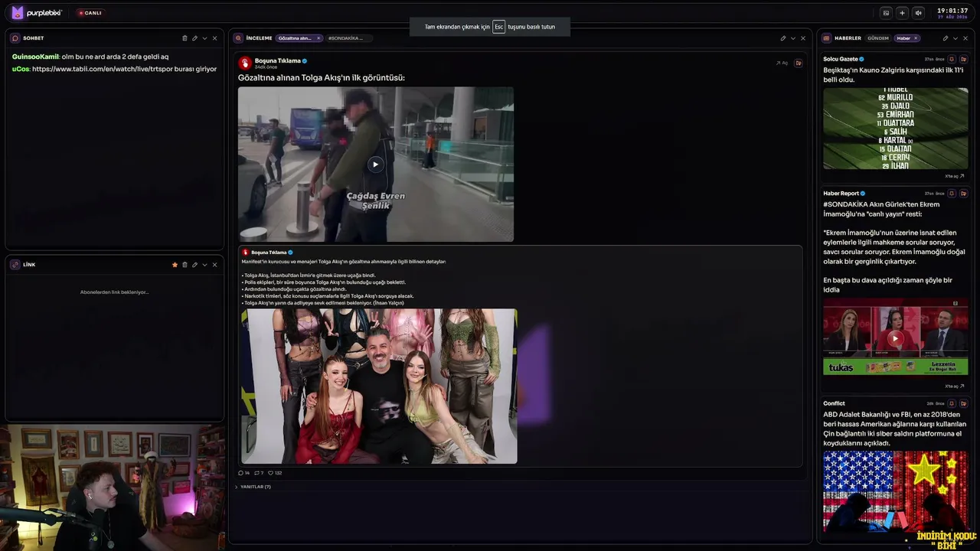The height and width of the screenshot is (551, 980).
Task: Click the plus icon to add a panel
Action: pyautogui.click(x=902, y=13)
